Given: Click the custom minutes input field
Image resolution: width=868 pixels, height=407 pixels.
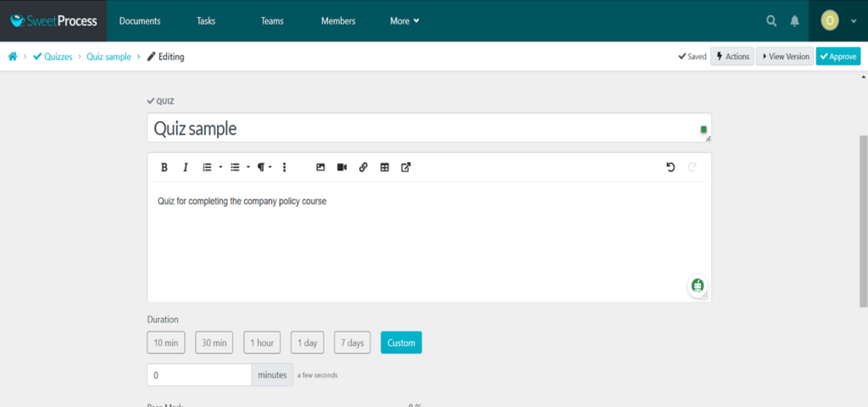Looking at the screenshot, I should point(199,375).
